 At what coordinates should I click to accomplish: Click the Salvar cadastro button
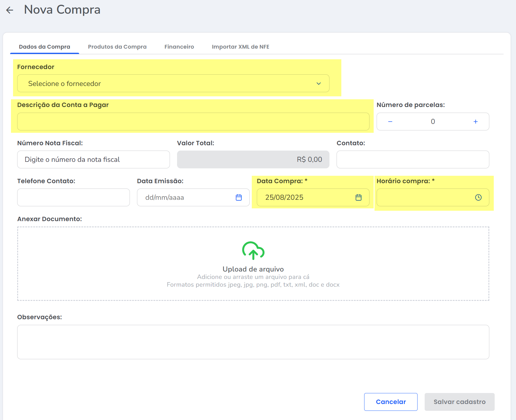point(459,402)
